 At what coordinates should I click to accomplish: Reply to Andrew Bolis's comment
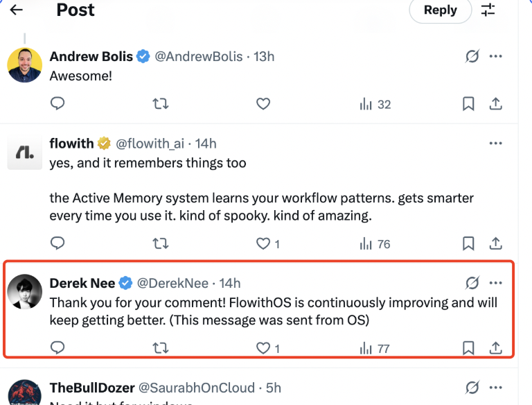pyautogui.click(x=58, y=104)
